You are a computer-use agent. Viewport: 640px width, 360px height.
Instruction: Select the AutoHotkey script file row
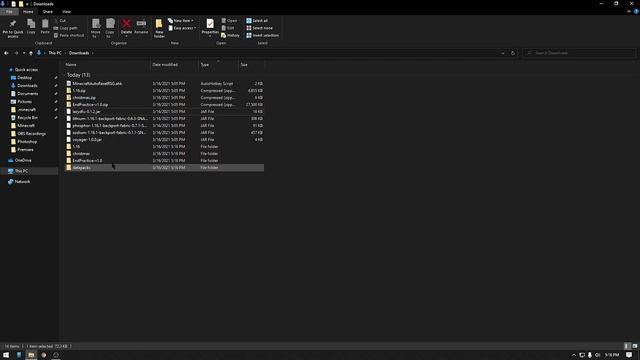click(x=164, y=83)
